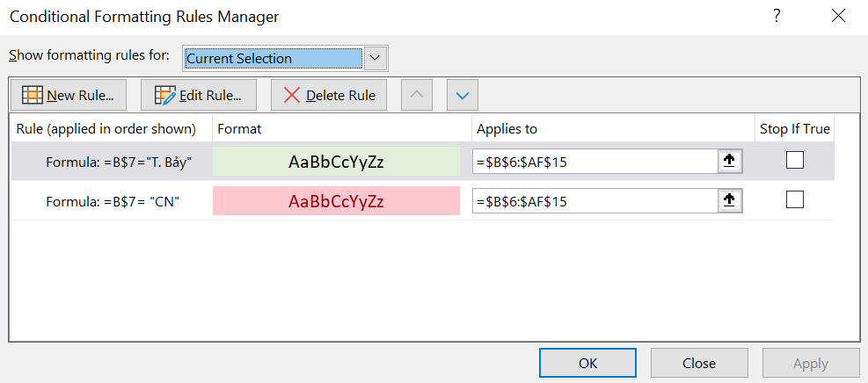The image size is (868, 383).
Task: Click the Close button
Action: click(699, 363)
